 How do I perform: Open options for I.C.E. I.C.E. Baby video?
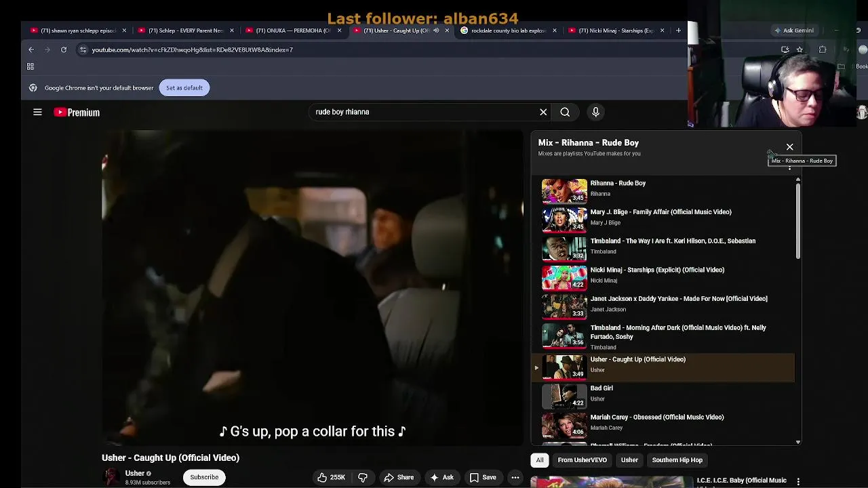coord(798,481)
